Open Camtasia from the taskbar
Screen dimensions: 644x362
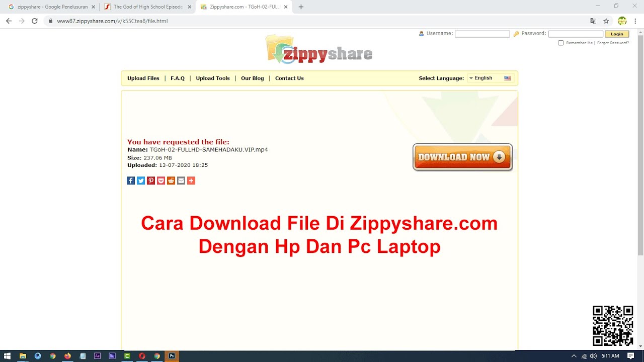click(x=127, y=356)
